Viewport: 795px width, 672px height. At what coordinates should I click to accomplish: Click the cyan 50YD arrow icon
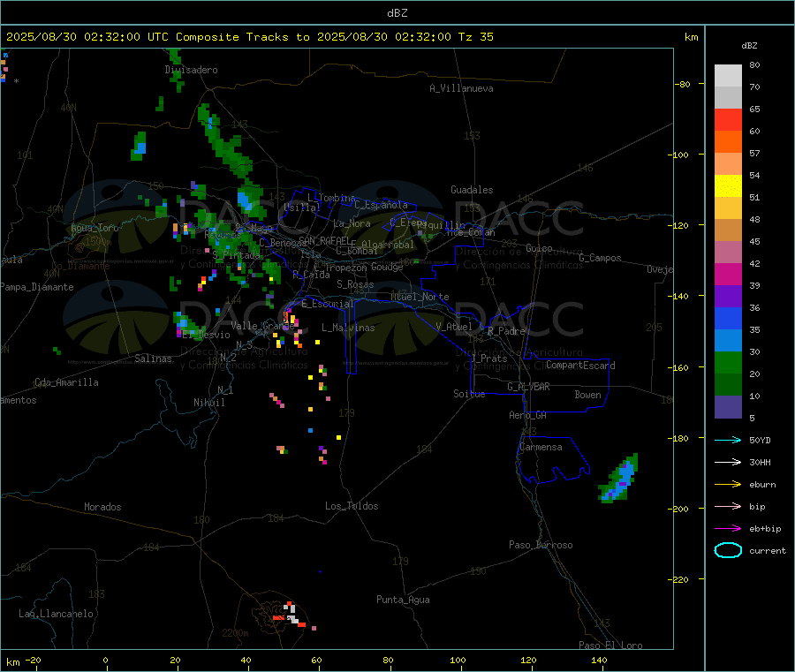[728, 440]
